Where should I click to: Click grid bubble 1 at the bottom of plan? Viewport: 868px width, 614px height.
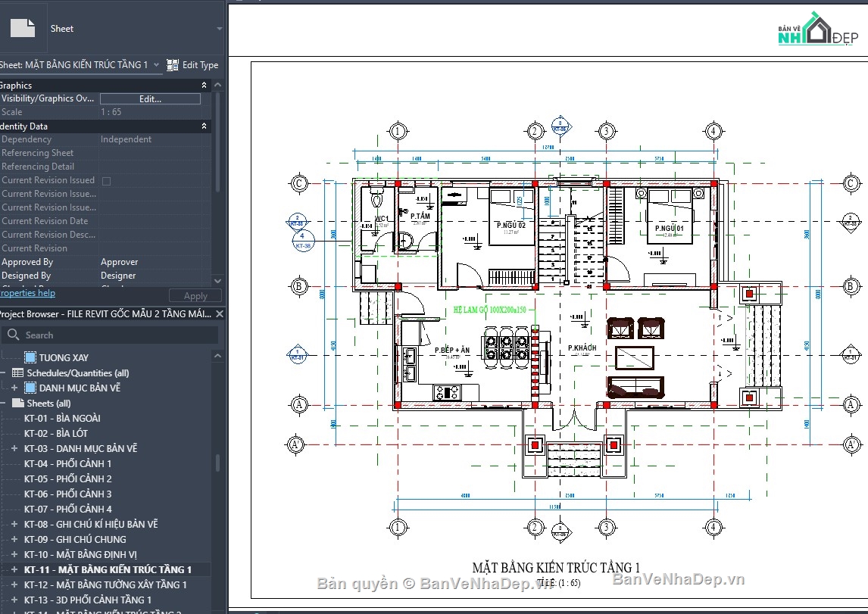pos(398,527)
